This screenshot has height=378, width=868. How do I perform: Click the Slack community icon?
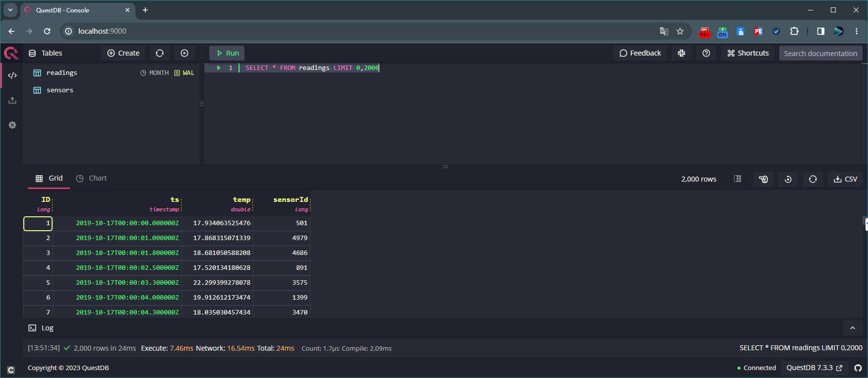click(x=682, y=53)
